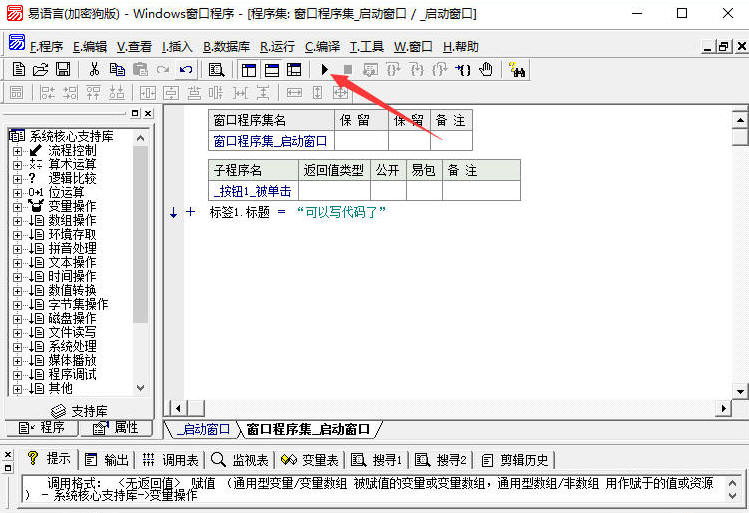
Task: Click the code editor horizontal scrollbar
Action: 450,408
